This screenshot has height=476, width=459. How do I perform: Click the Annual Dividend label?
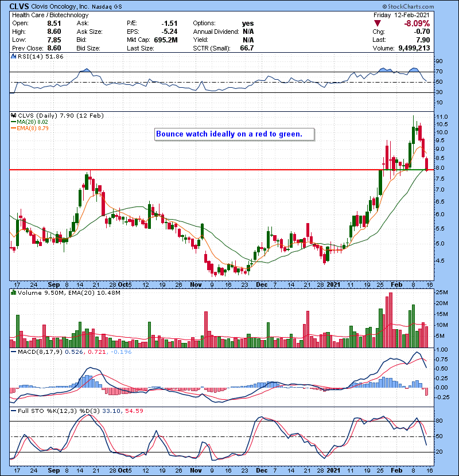click(216, 32)
